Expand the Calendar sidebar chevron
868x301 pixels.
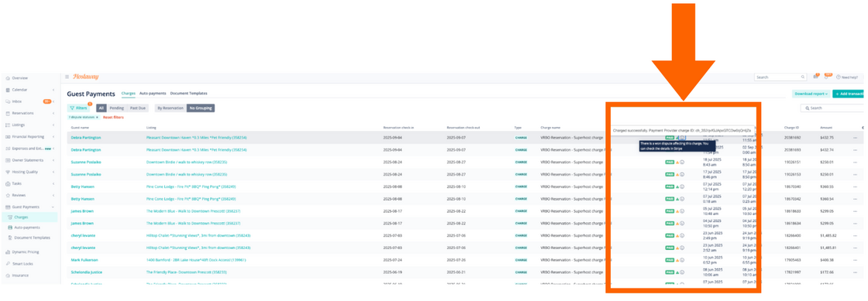pos(53,90)
